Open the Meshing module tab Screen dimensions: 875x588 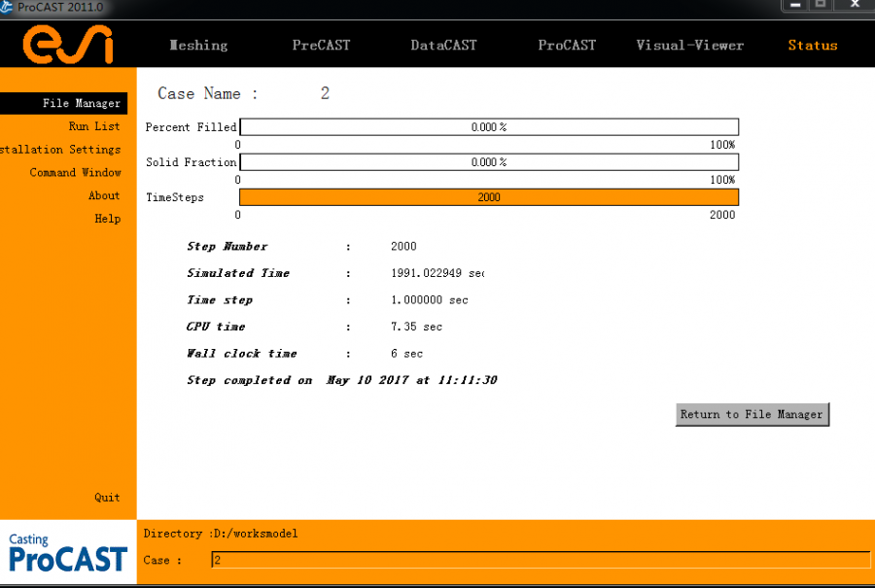pyautogui.click(x=198, y=45)
